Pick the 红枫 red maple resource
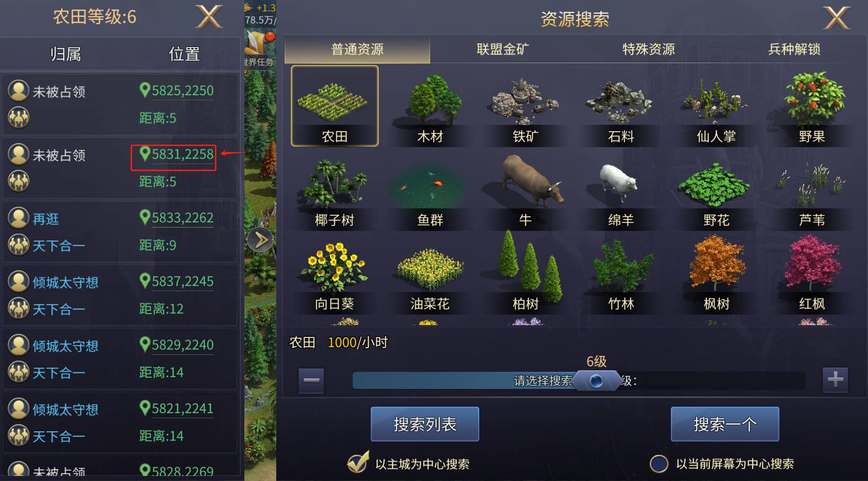Viewport: 868px width, 481px height. click(x=811, y=275)
